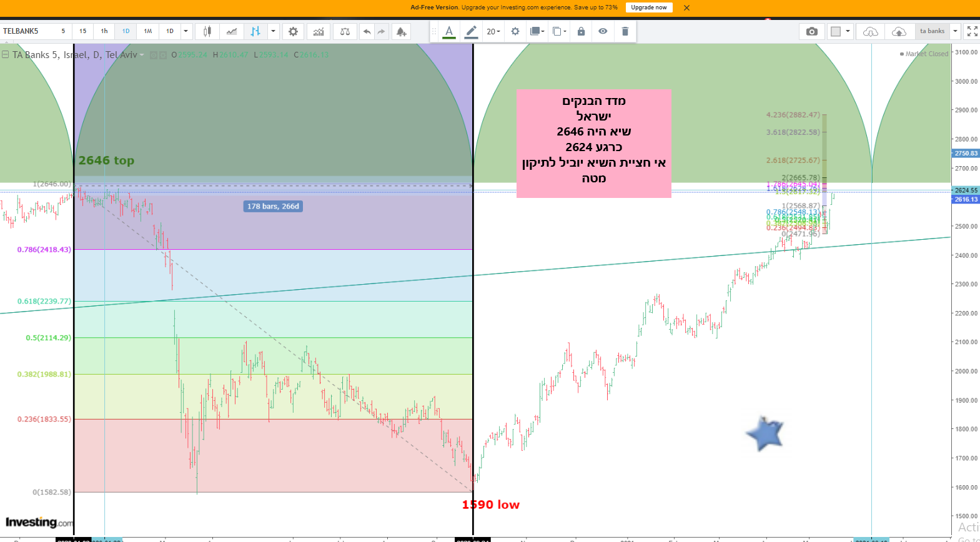Image resolution: width=980 pixels, height=542 pixels.
Task: Select the pink Hebrew text note
Action: (x=593, y=144)
